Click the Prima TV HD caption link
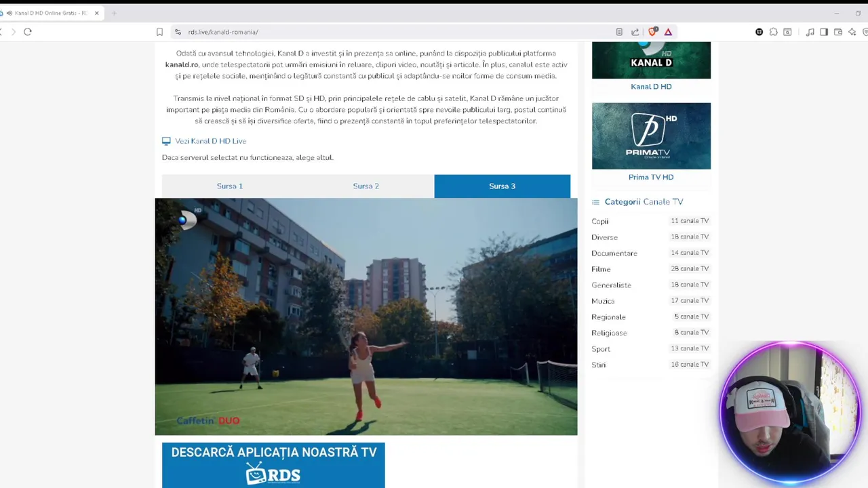868x488 pixels. pos(651,178)
